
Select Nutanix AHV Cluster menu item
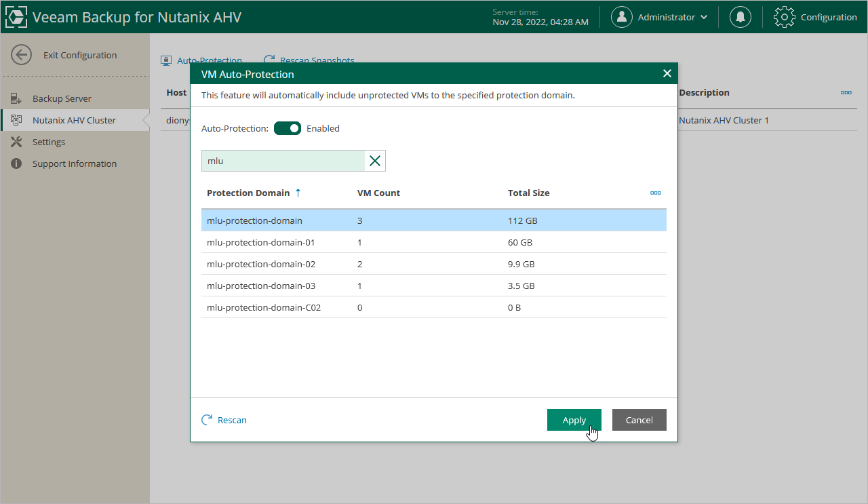[x=74, y=120]
